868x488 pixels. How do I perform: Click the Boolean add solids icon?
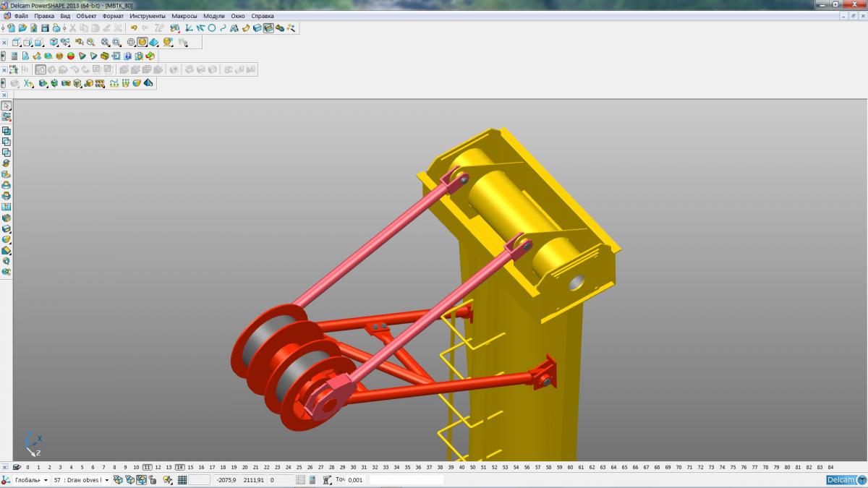click(x=7, y=131)
